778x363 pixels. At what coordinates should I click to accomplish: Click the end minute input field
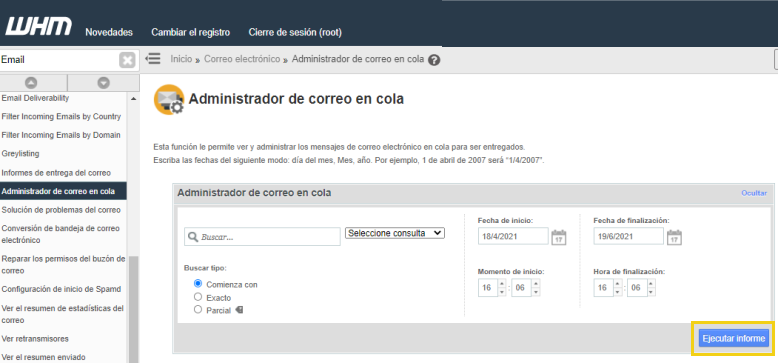[x=637, y=288]
